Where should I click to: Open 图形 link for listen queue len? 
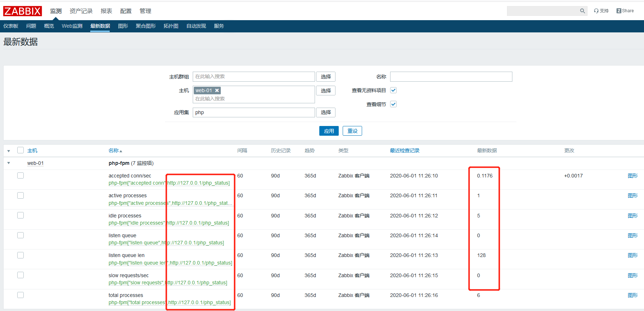633,255
